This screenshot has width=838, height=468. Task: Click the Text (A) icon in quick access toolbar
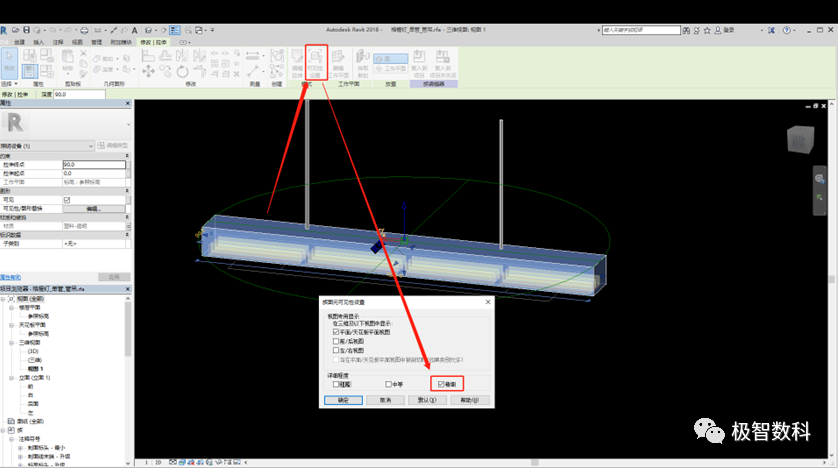pos(135,30)
